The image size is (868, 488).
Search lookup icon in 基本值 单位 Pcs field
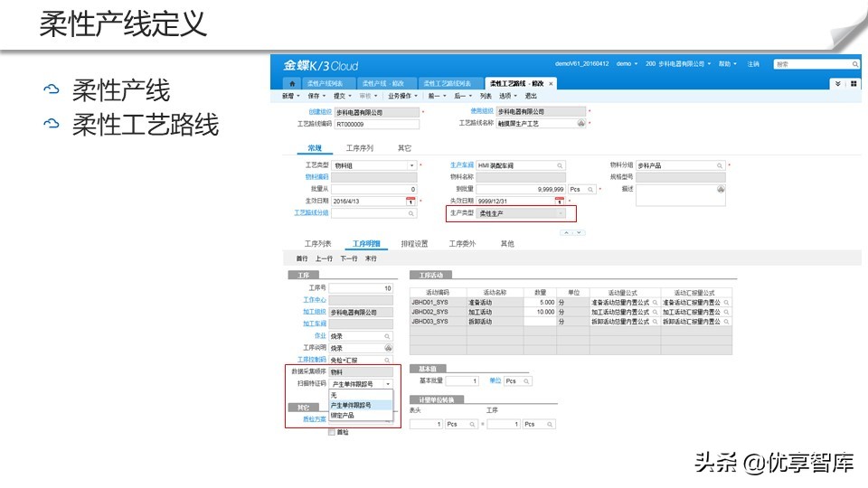(x=526, y=381)
